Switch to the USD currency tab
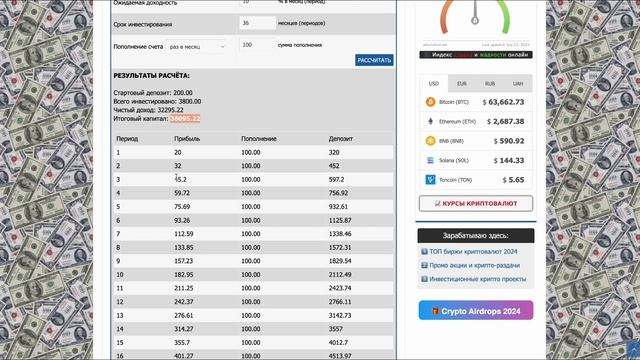 [433, 84]
